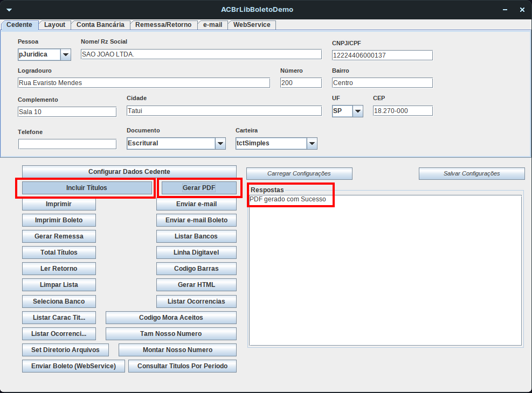Open the WebService tab
The height and width of the screenshot is (393, 532).
pos(252,25)
